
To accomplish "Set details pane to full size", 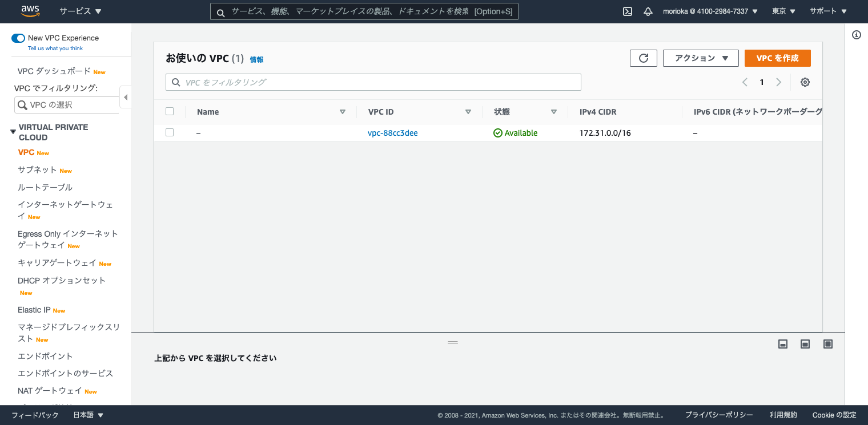I will coord(828,344).
